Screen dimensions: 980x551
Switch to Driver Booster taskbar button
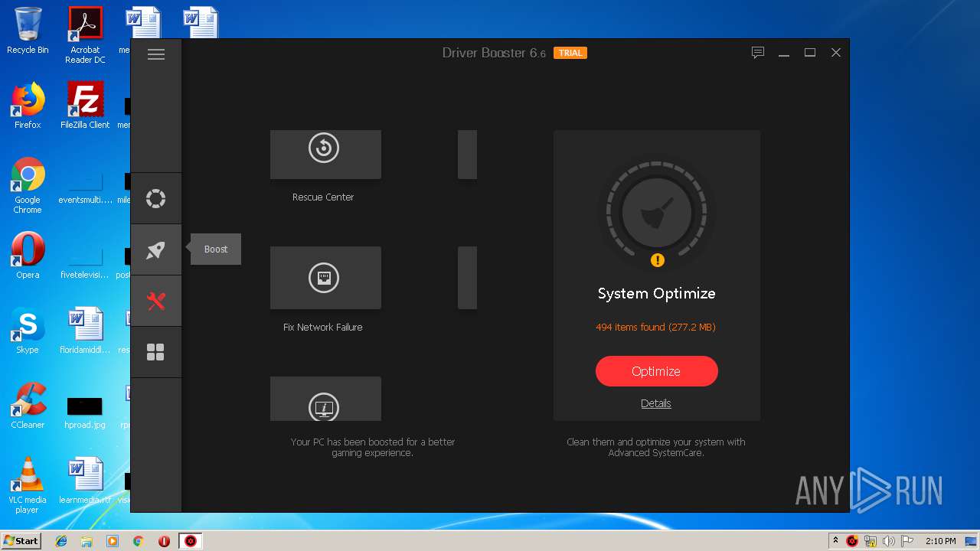pyautogui.click(x=190, y=541)
